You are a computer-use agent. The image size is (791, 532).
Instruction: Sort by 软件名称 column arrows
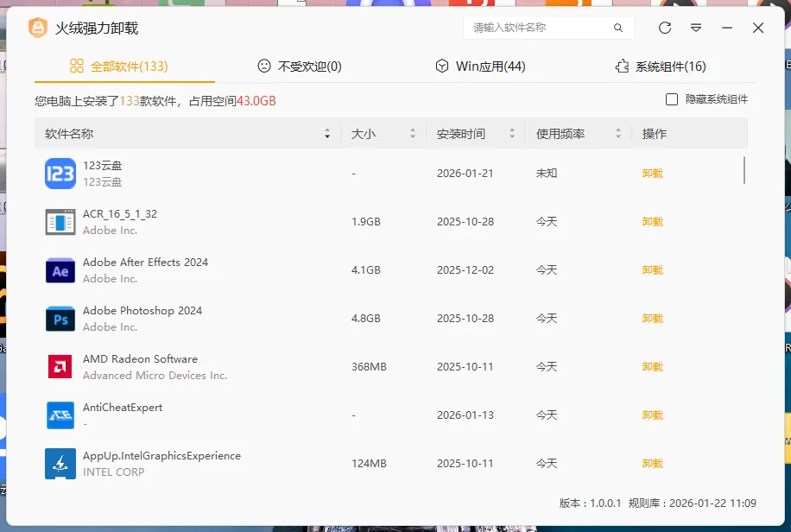coord(327,134)
